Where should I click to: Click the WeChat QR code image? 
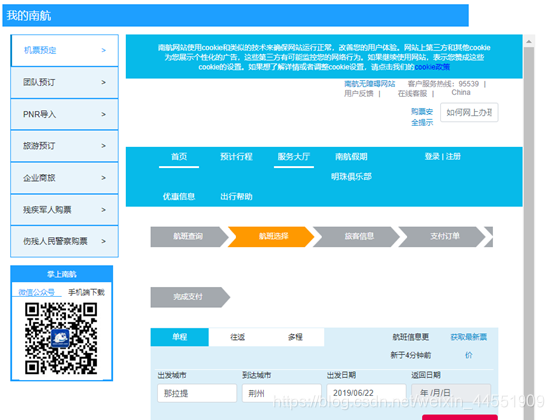point(61,338)
